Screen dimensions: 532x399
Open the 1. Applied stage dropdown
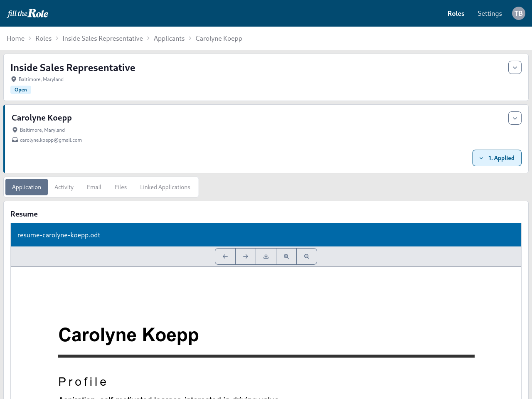pos(497,158)
